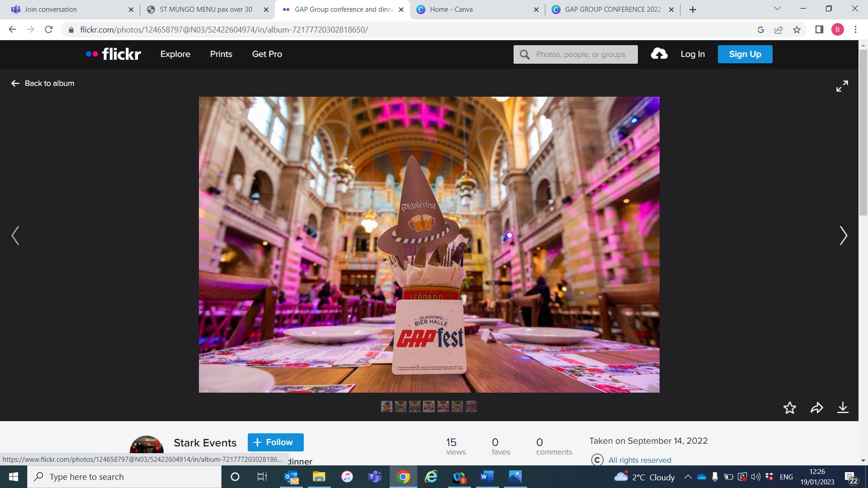
Task: Open Chrome tab search dropdown arrow
Action: (x=778, y=9)
